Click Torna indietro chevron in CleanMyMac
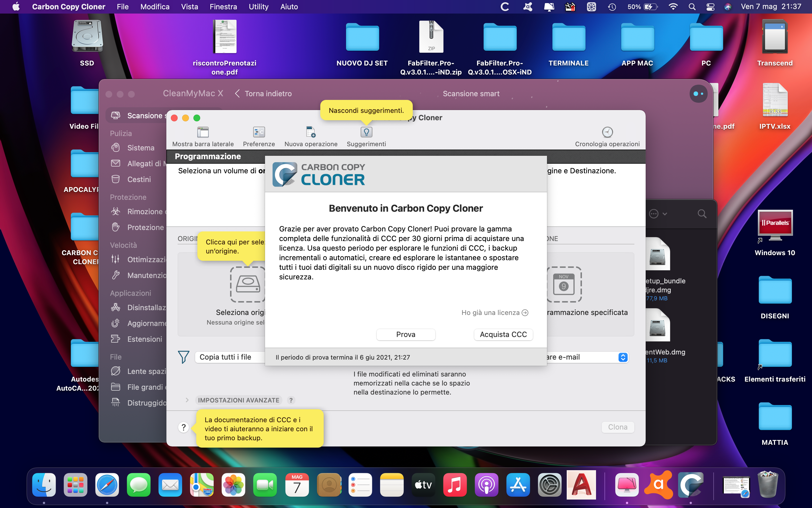This screenshot has width=812, height=508. [x=237, y=94]
